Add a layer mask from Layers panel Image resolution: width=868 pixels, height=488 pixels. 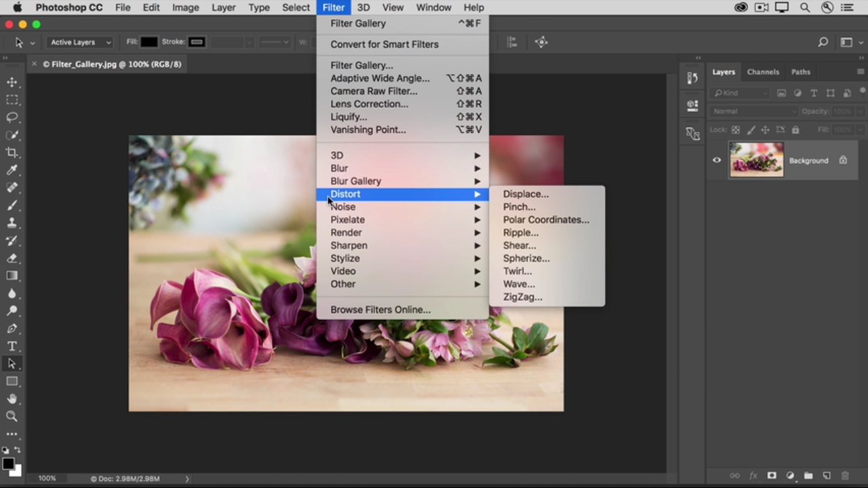[772, 476]
